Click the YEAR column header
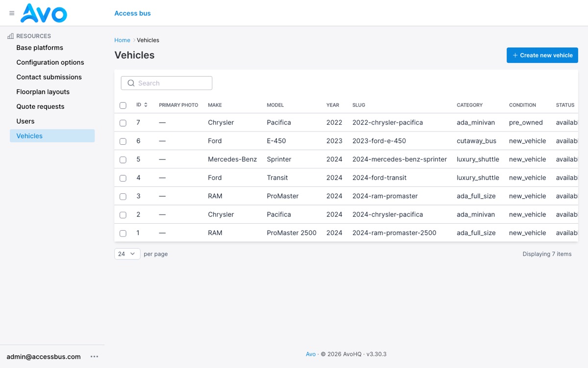Viewport: 588px width, 368px height. 333,105
